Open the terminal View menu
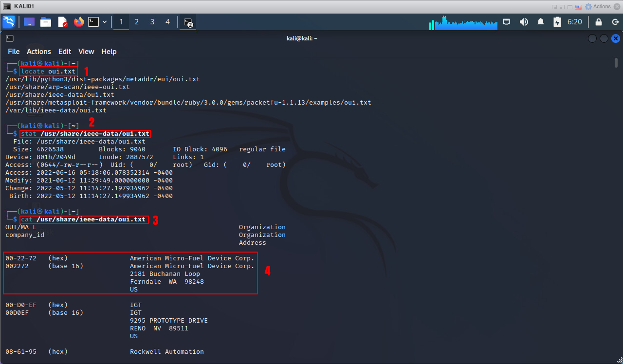 point(86,52)
